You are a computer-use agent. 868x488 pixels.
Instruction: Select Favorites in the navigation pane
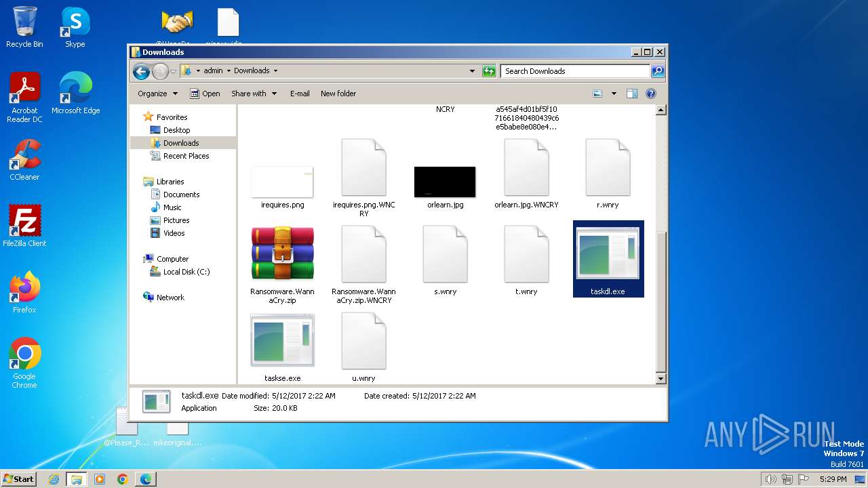tap(172, 117)
